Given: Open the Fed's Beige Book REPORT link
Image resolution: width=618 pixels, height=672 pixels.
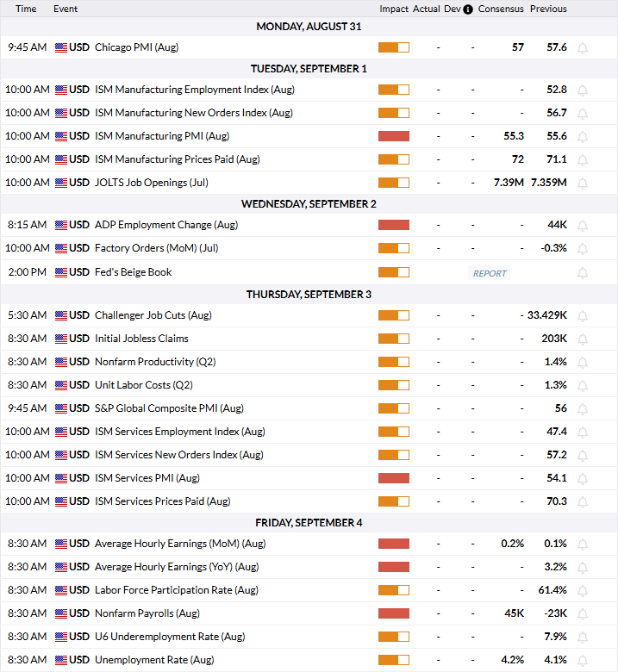Looking at the screenshot, I should pyautogui.click(x=489, y=273).
